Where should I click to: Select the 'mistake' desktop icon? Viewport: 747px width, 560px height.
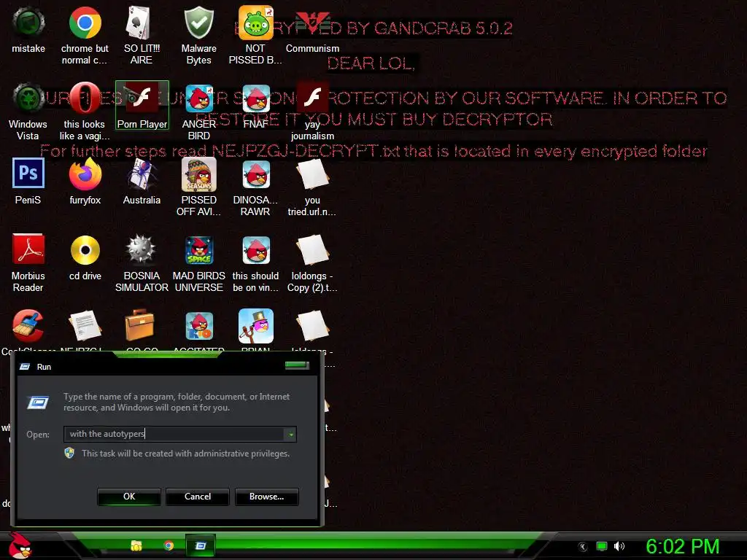point(28,29)
